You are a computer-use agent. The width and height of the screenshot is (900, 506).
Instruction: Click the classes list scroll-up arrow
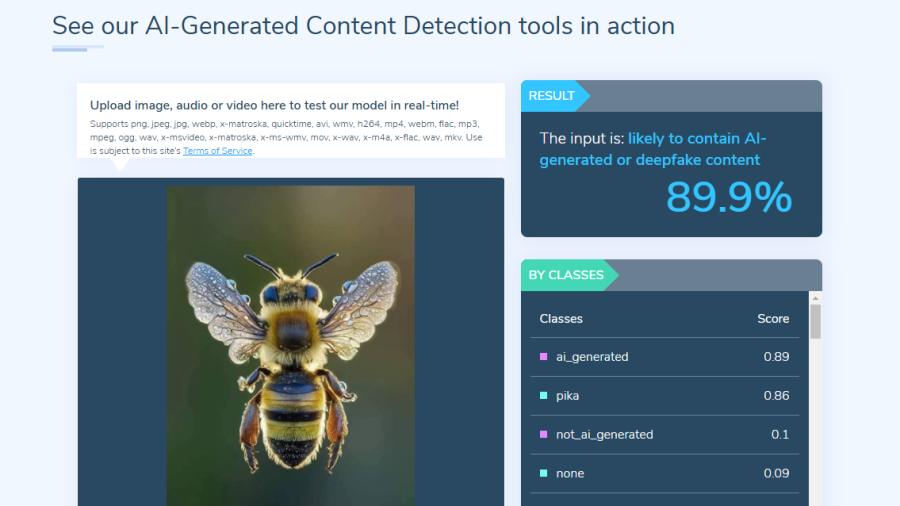[815, 298]
